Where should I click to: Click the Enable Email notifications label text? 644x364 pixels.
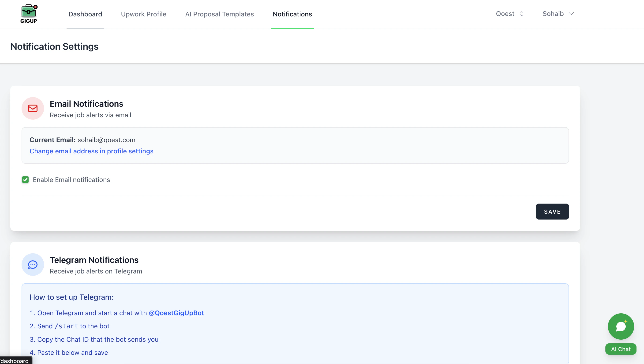pyautogui.click(x=71, y=180)
